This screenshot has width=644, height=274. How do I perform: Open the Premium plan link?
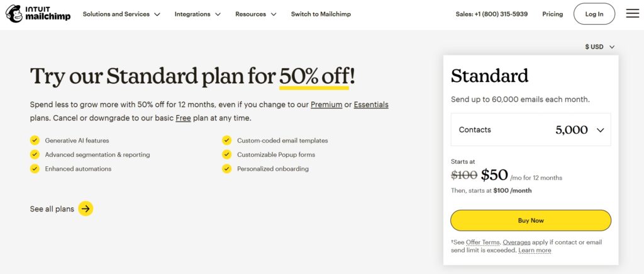click(x=326, y=105)
